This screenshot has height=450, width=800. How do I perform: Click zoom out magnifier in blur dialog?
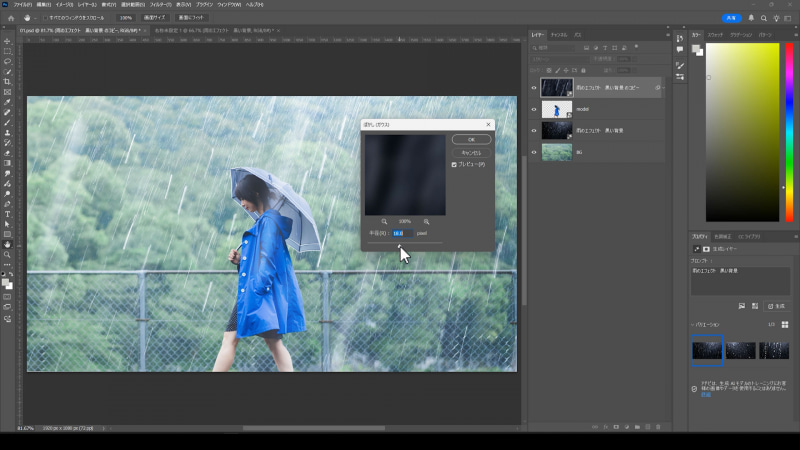pyautogui.click(x=384, y=221)
